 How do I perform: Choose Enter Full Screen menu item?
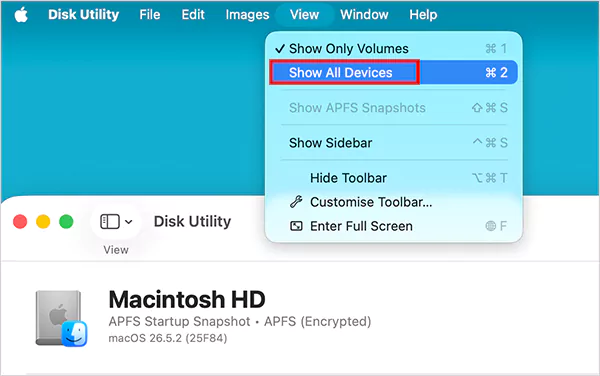click(x=393, y=226)
